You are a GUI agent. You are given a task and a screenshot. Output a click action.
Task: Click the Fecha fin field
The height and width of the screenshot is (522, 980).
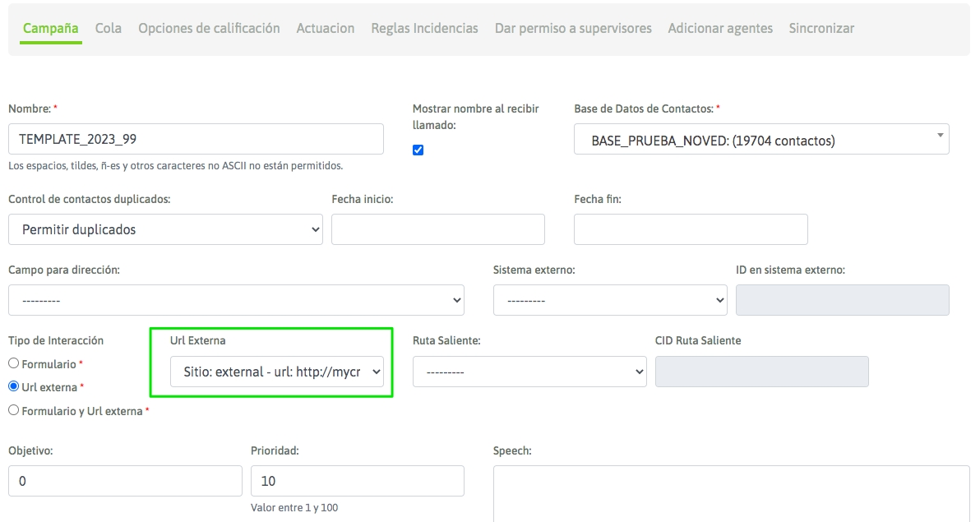(x=691, y=229)
